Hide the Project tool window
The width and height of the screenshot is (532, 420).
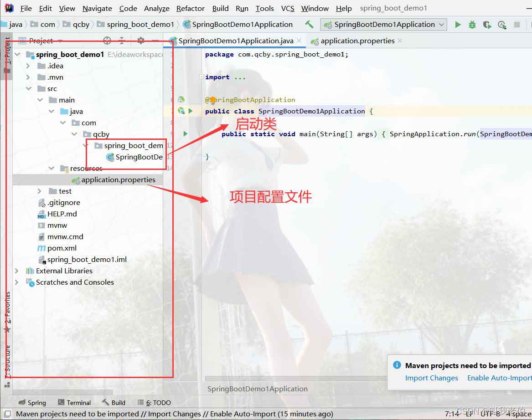click(x=155, y=41)
